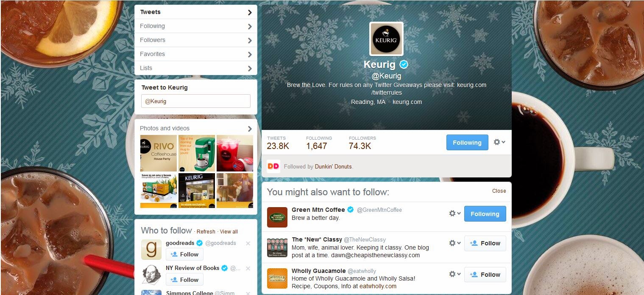The height and width of the screenshot is (295, 644).
Task: Select the Favorites menu item
Action: pos(196,54)
